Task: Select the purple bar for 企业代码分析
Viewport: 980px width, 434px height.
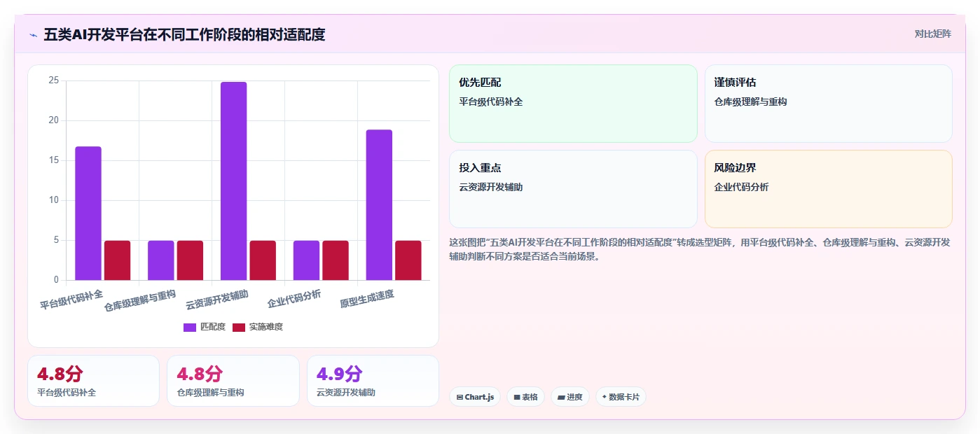Action: [x=306, y=260]
